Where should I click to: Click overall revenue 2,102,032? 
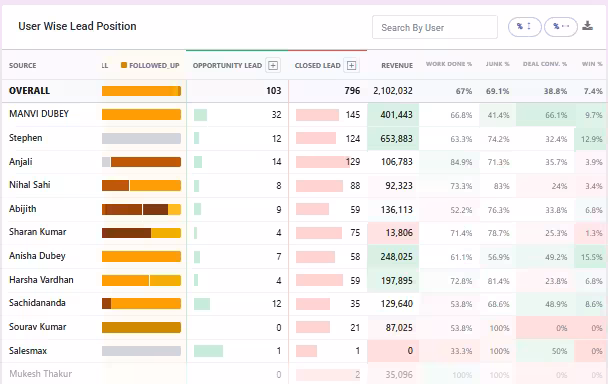coord(393,91)
